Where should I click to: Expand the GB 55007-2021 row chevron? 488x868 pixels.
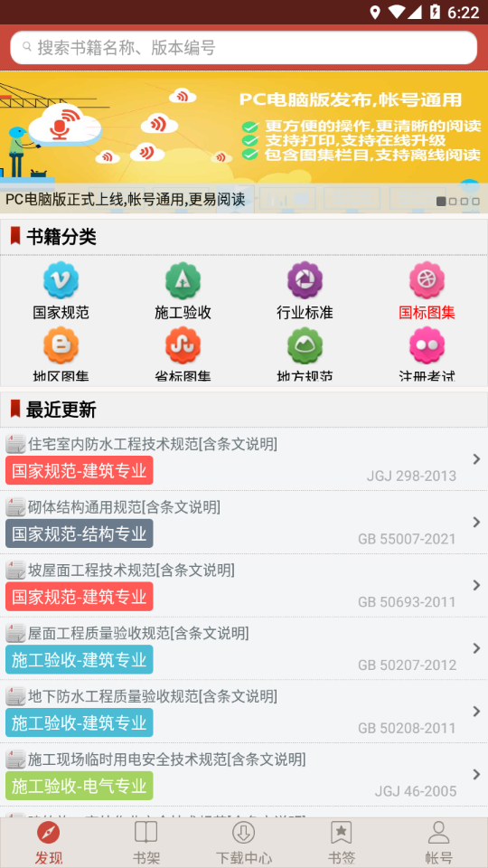click(476, 522)
